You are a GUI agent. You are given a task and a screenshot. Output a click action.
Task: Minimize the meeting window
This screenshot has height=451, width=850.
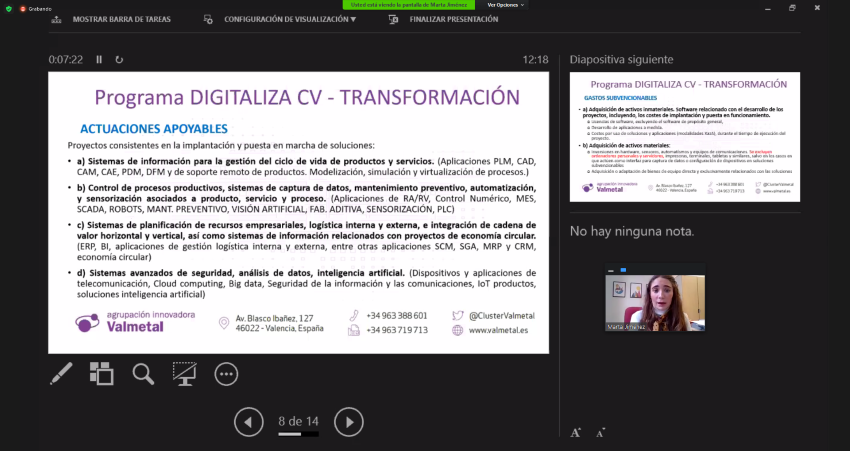point(768,8)
